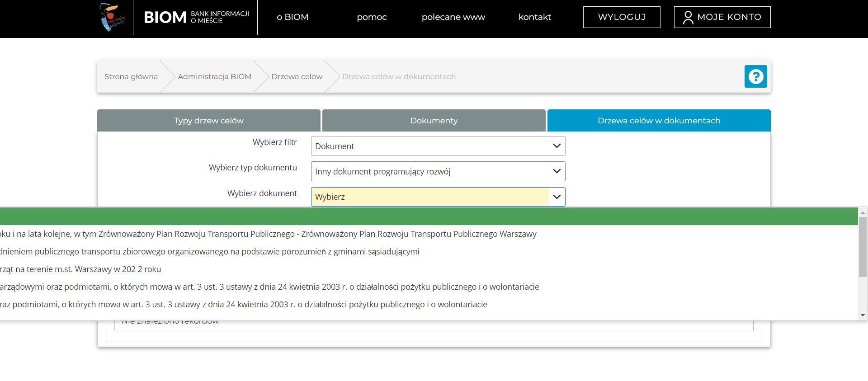The image size is (868, 381).
Task: Go to the 'pomoc' menu item
Action: (x=372, y=17)
